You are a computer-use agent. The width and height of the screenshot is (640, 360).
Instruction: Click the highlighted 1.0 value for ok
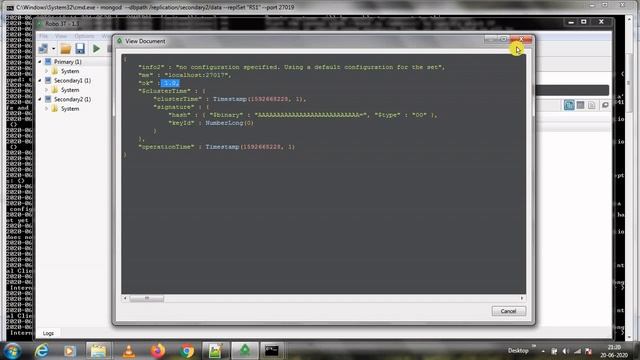click(x=170, y=83)
